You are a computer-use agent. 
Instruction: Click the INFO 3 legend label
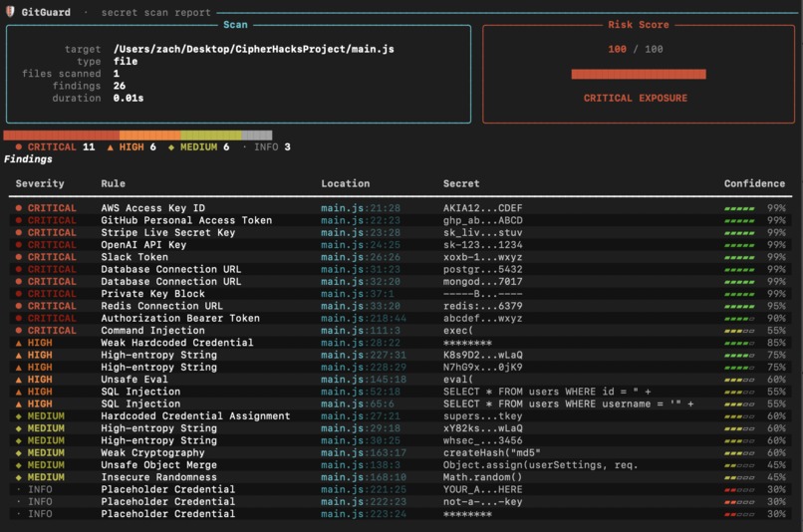pyautogui.click(x=272, y=147)
